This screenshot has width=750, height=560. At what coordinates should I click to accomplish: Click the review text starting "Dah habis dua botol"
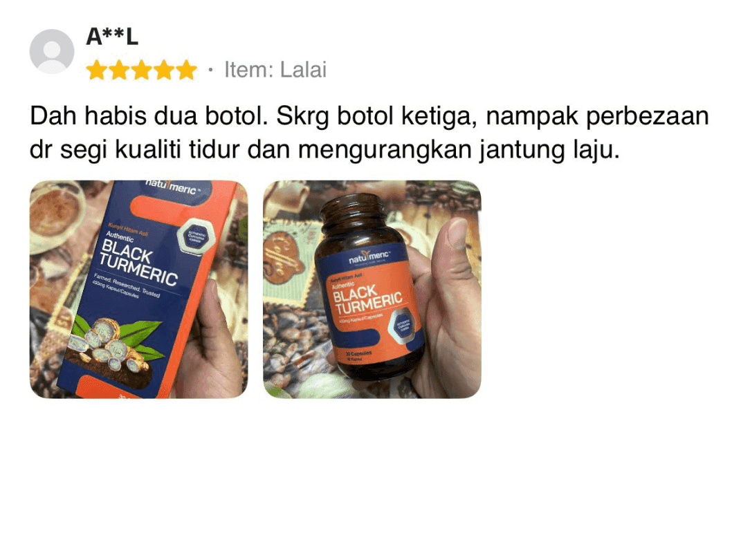(x=369, y=133)
